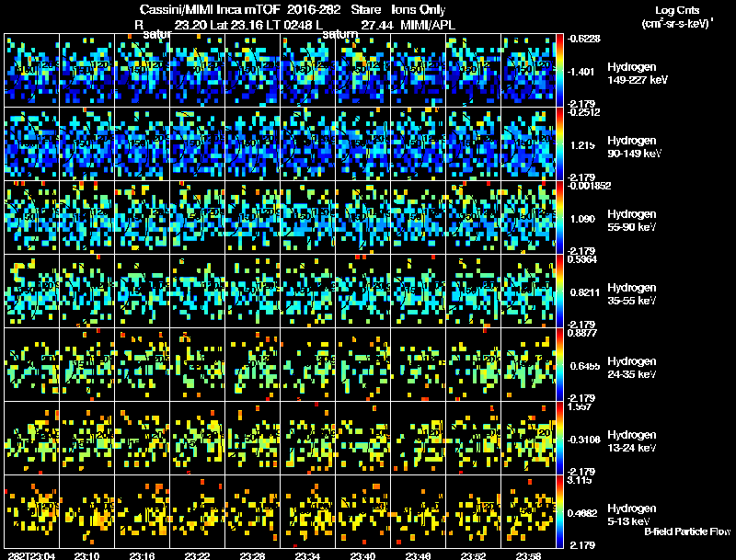
Task: Select the 35-55 keV image panel at 23:46
Action: (419, 291)
